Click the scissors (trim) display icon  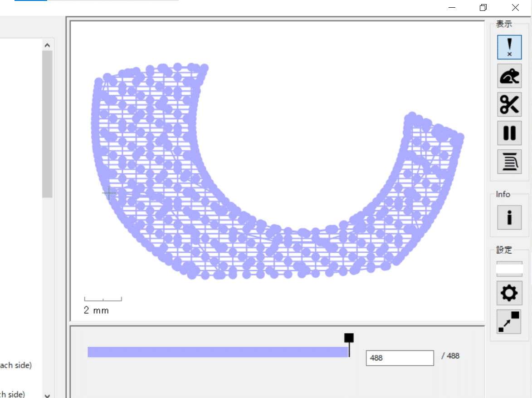pyautogui.click(x=509, y=104)
